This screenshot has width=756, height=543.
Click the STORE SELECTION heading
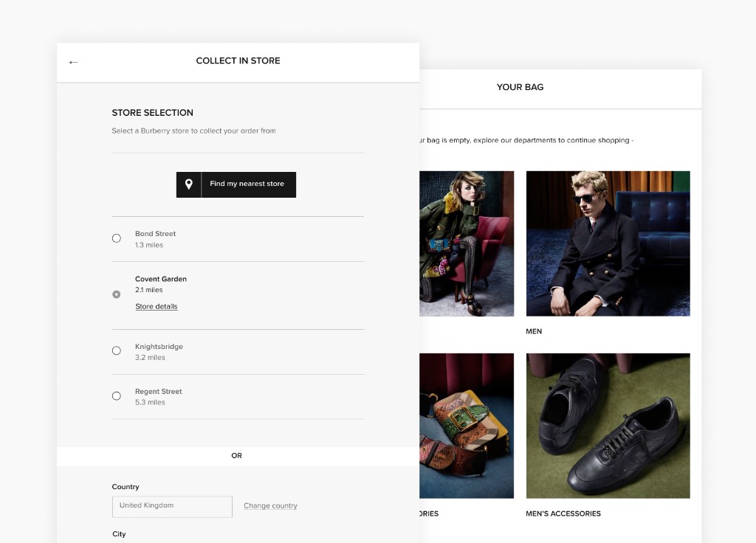(x=152, y=113)
